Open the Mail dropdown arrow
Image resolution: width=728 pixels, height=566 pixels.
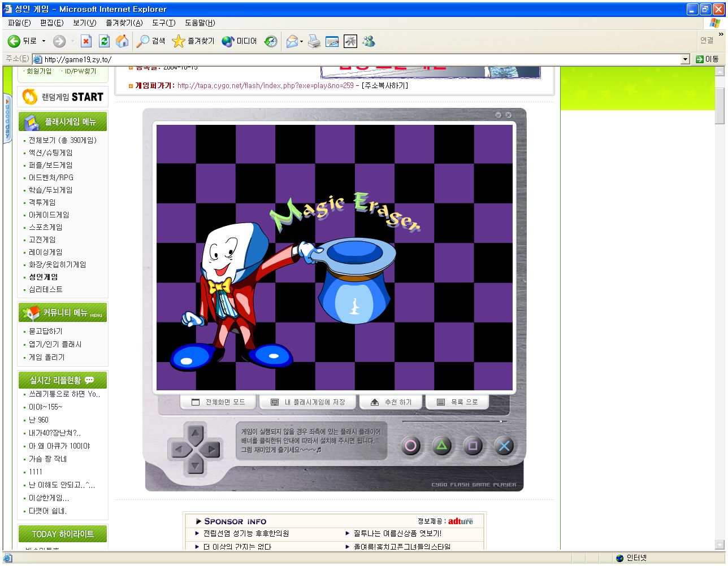click(301, 41)
